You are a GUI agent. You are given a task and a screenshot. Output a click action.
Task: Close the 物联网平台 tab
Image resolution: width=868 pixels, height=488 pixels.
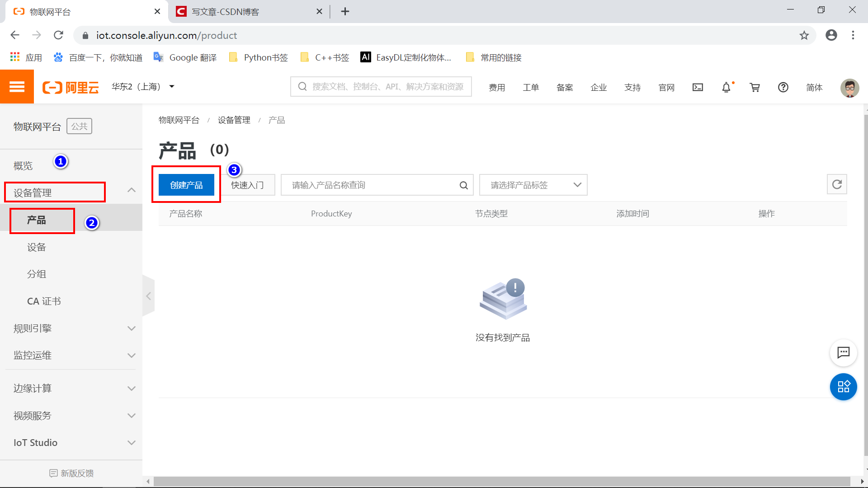[x=157, y=12]
